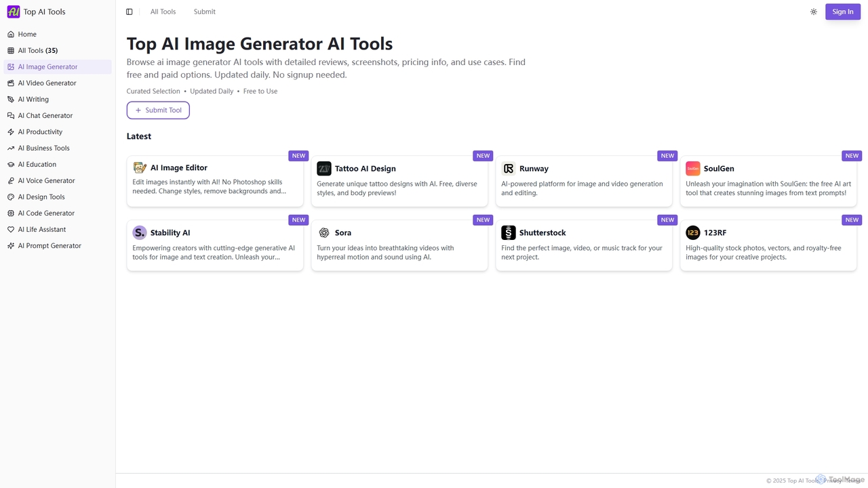Select AI Productivity category label

(40, 131)
